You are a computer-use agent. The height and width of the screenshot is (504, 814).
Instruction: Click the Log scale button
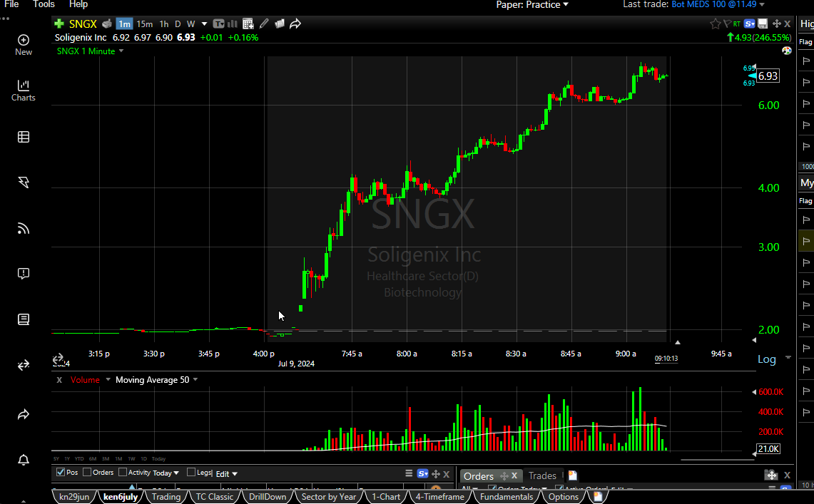[x=766, y=359]
